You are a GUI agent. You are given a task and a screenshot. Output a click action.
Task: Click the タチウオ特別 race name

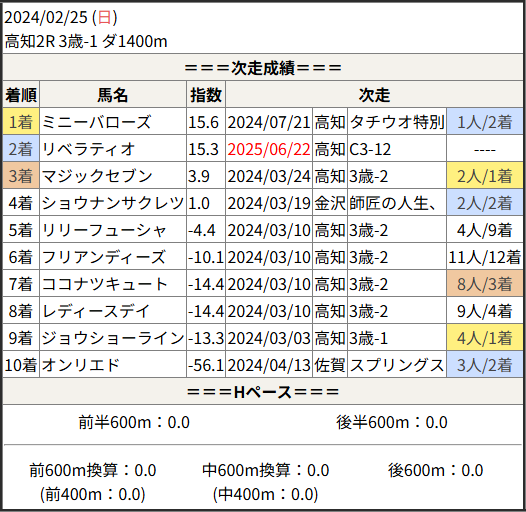tap(397, 122)
